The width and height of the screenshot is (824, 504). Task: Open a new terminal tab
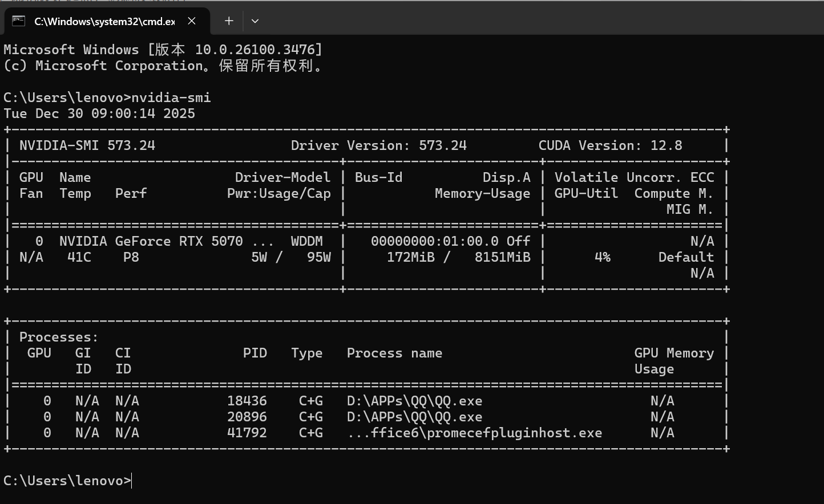[229, 21]
